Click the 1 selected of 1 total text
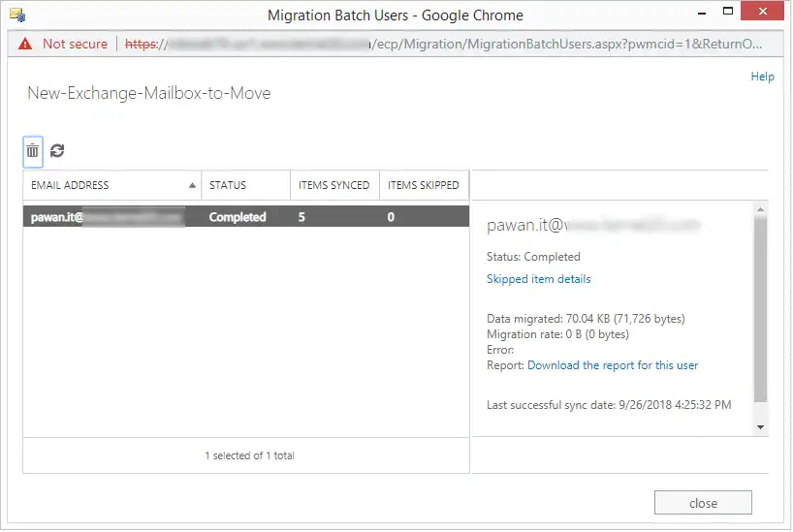This screenshot has width=793, height=532. (249, 455)
